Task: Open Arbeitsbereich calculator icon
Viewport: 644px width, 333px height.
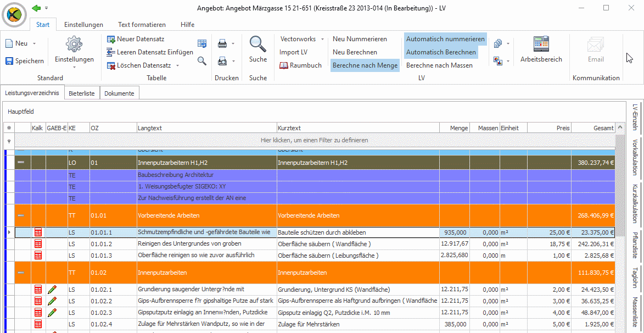Action: [541, 43]
